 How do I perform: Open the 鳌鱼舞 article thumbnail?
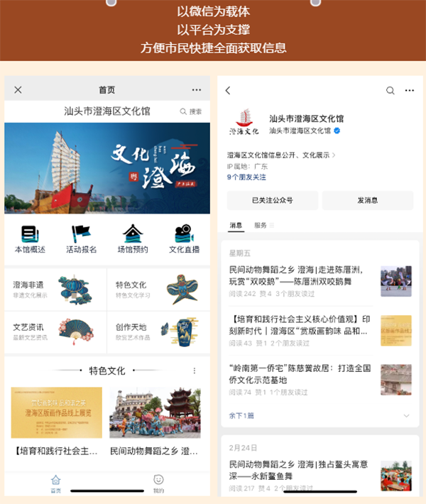coord(396,476)
